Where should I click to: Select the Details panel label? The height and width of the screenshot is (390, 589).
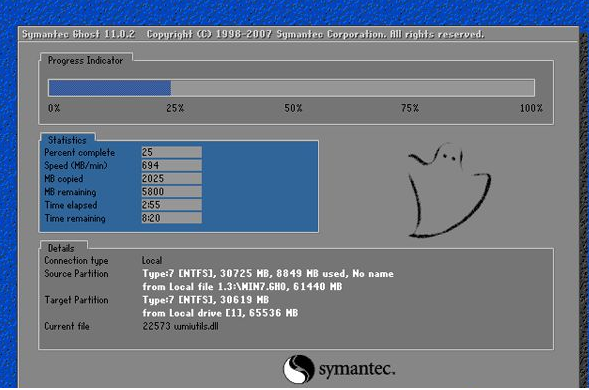click(x=61, y=248)
